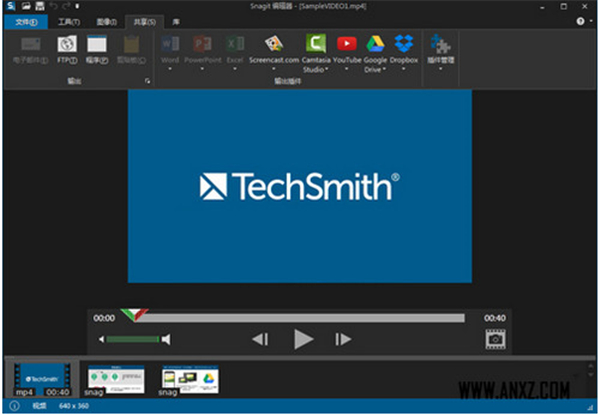Play the video

(x=303, y=339)
